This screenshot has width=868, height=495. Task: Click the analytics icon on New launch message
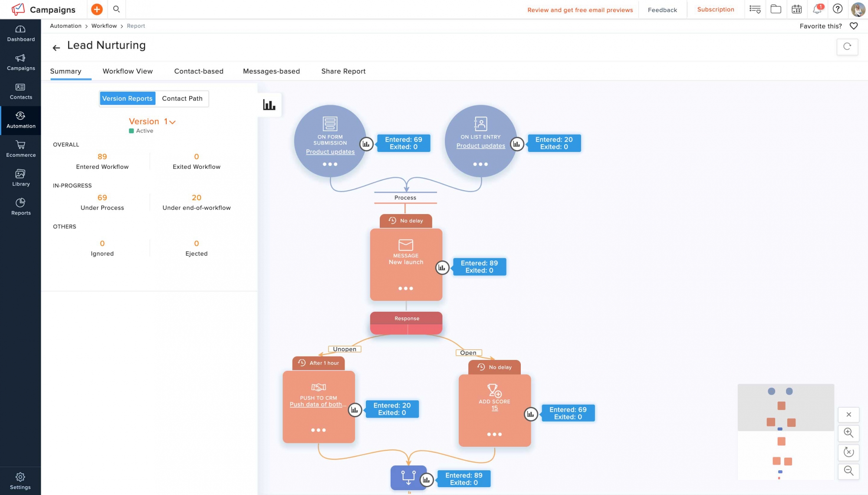[x=442, y=267]
